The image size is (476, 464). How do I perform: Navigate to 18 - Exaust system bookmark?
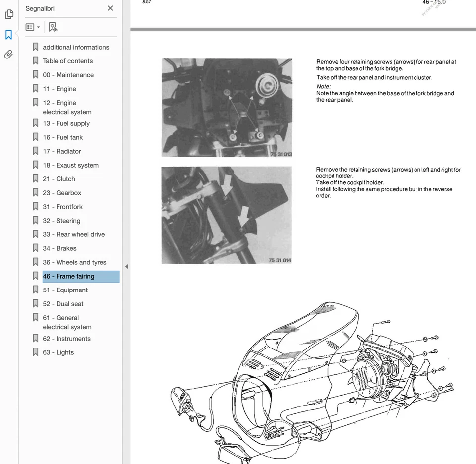click(x=69, y=165)
